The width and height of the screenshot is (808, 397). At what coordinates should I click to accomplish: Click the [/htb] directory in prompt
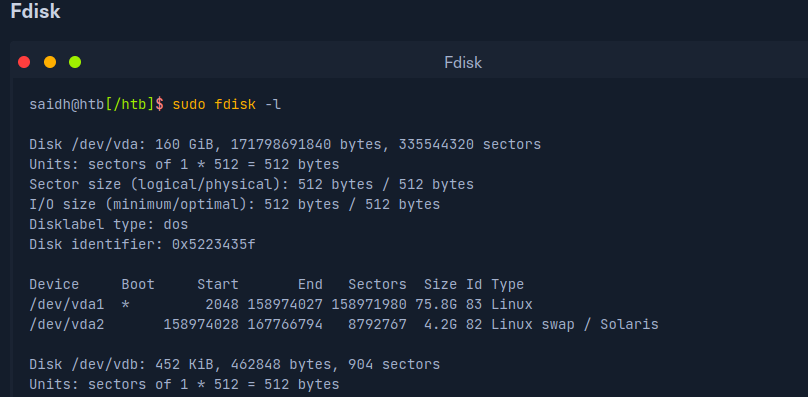coord(130,105)
